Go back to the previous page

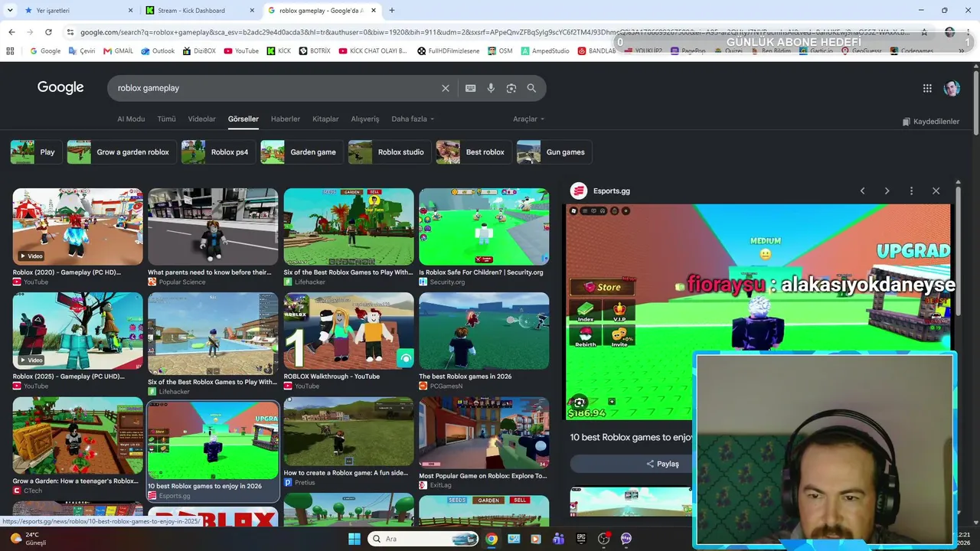[x=11, y=32]
